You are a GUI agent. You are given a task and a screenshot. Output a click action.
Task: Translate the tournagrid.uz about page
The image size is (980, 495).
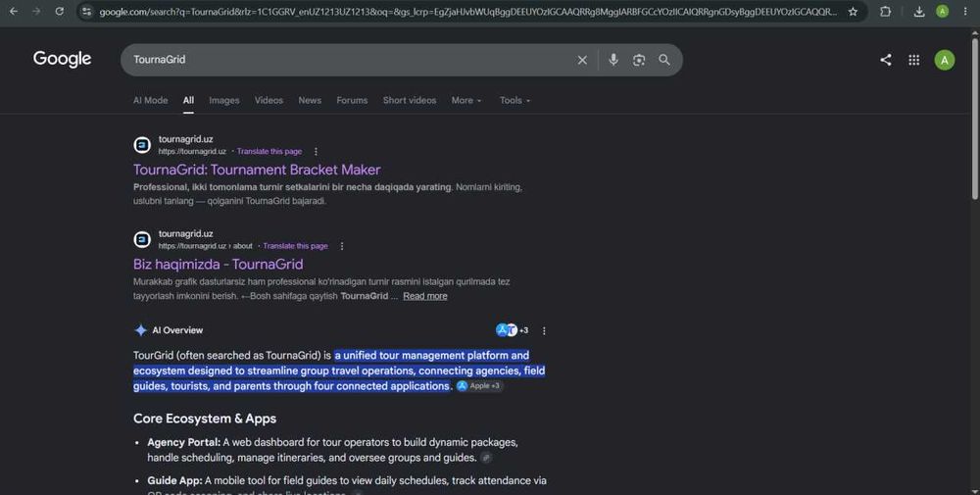295,246
